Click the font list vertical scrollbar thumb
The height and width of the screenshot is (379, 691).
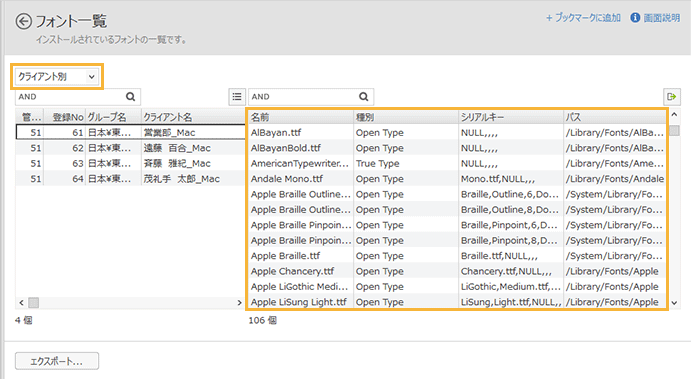(x=674, y=130)
